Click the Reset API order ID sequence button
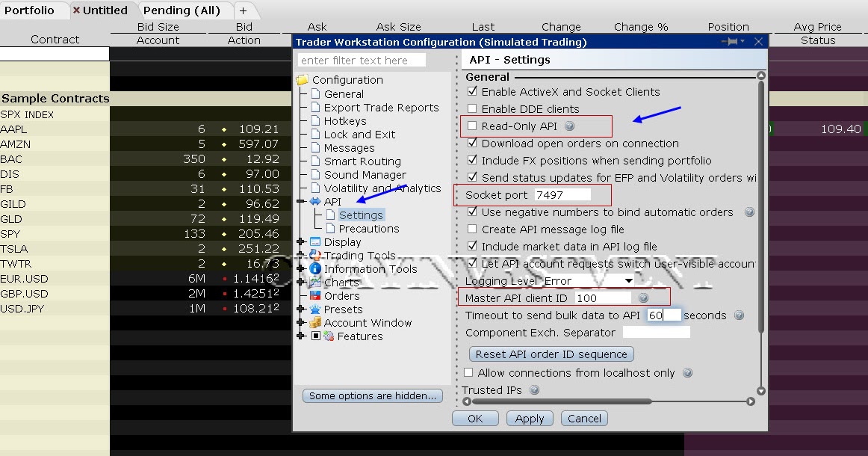The image size is (868, 456). point(551,354)
